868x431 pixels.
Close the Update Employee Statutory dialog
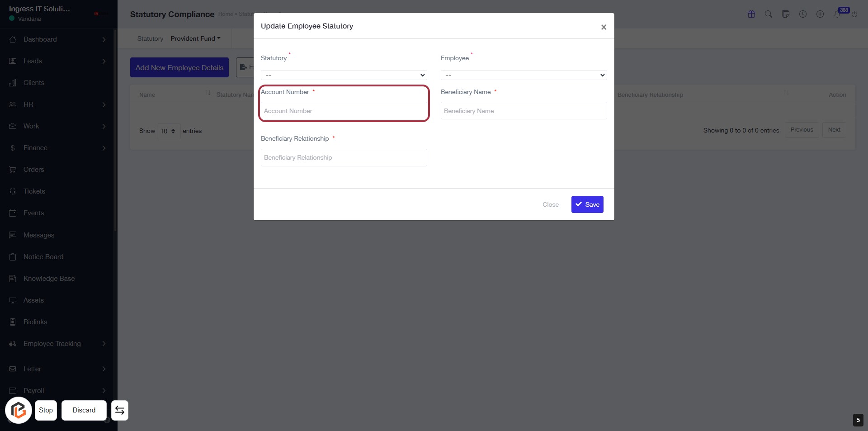604,27
